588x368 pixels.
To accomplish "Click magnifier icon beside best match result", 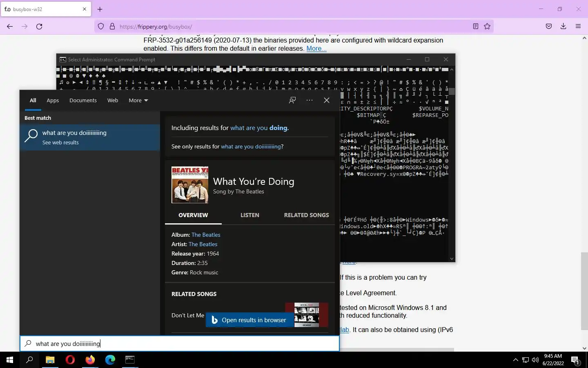I will click(x=31, y=136).
